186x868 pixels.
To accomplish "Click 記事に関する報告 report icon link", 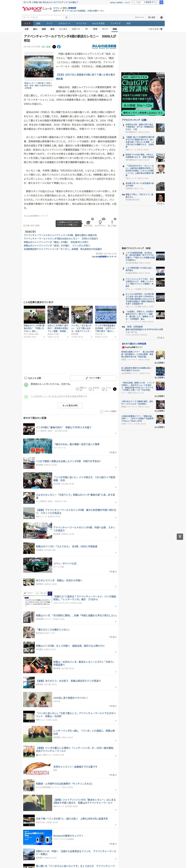I will click(x=31, y=226).
